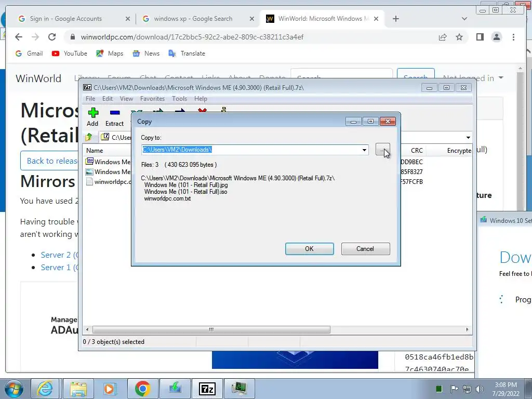
Task: Go back in Chrome
Action: coord(19,37)
